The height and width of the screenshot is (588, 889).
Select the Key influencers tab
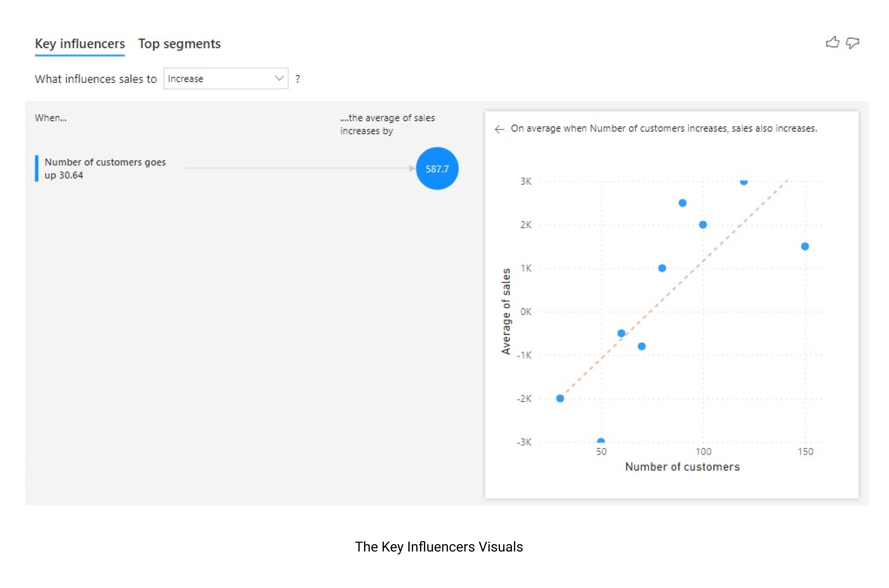point(80,44)
